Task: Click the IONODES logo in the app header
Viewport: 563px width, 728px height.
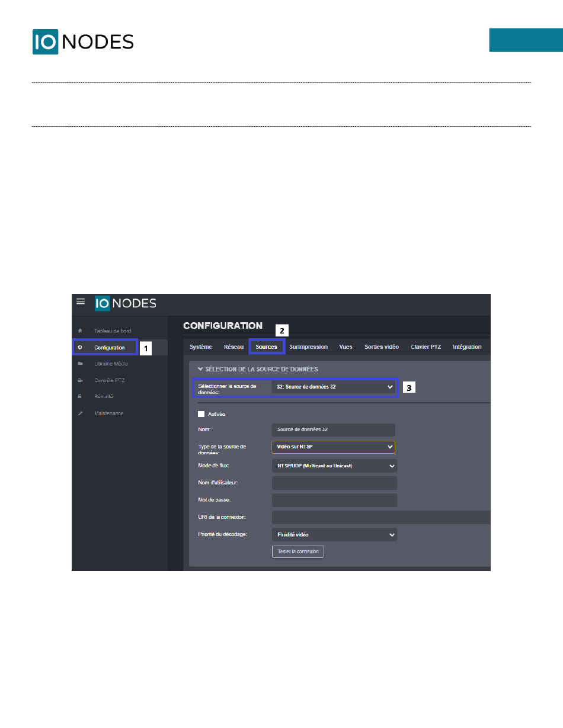Action: (125, 303)
